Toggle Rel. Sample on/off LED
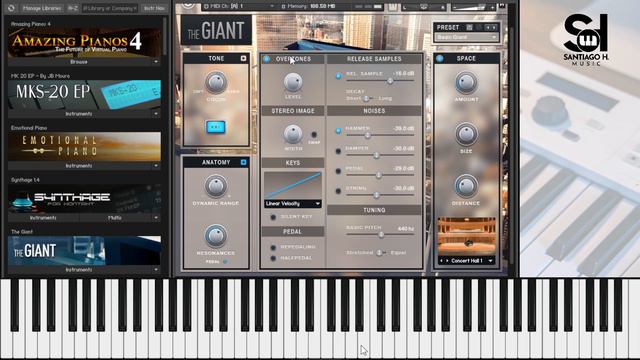 pyautogui.click(x=338, y=76)
